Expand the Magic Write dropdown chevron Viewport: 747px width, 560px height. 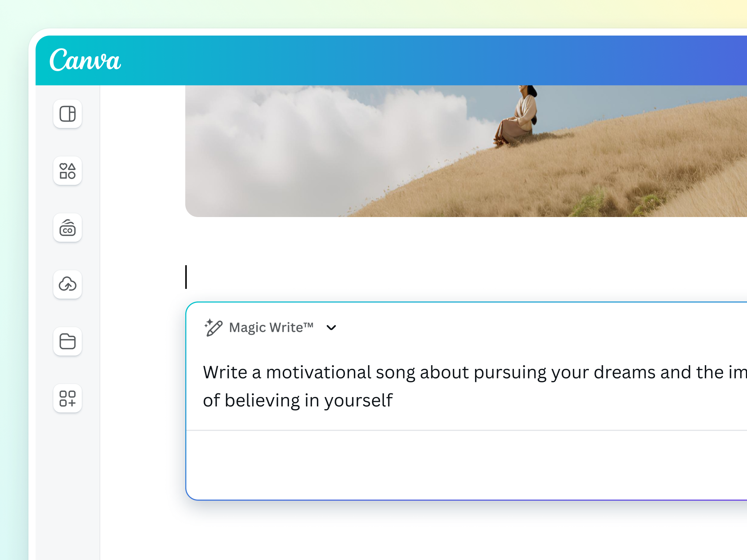coord(331,327)
